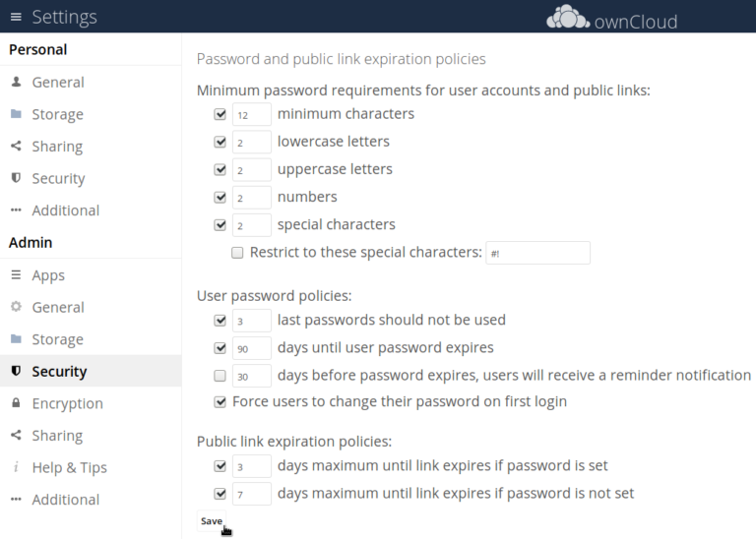Screen dimensions: 756x539
Task: Click the dots icon for Admin Additional
Action: point(16,499)
